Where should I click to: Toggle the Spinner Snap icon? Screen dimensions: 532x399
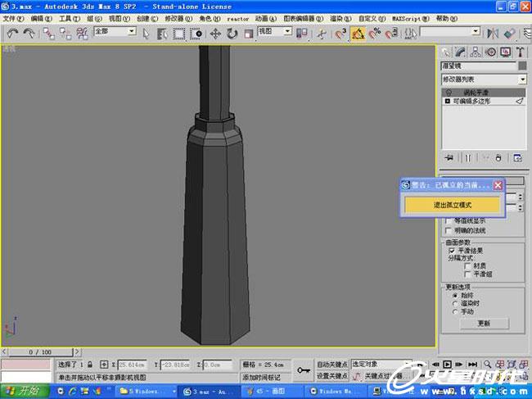(391, 34)
